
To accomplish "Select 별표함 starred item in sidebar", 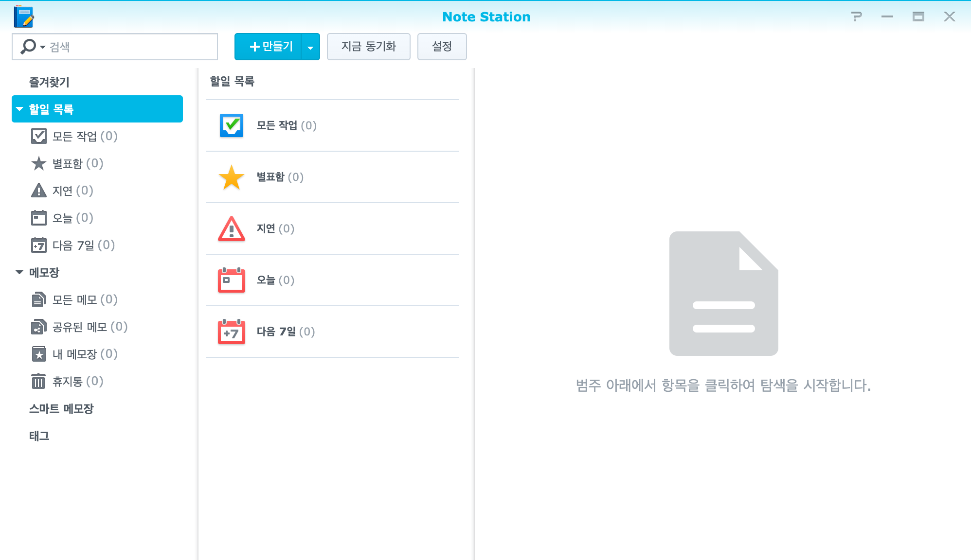I will [77, 163].
